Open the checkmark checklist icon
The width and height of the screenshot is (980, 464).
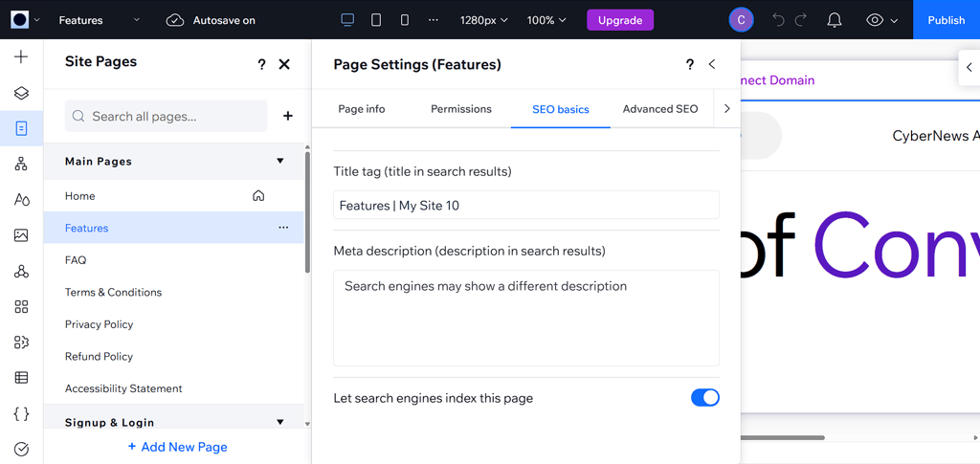pos(21,449)
